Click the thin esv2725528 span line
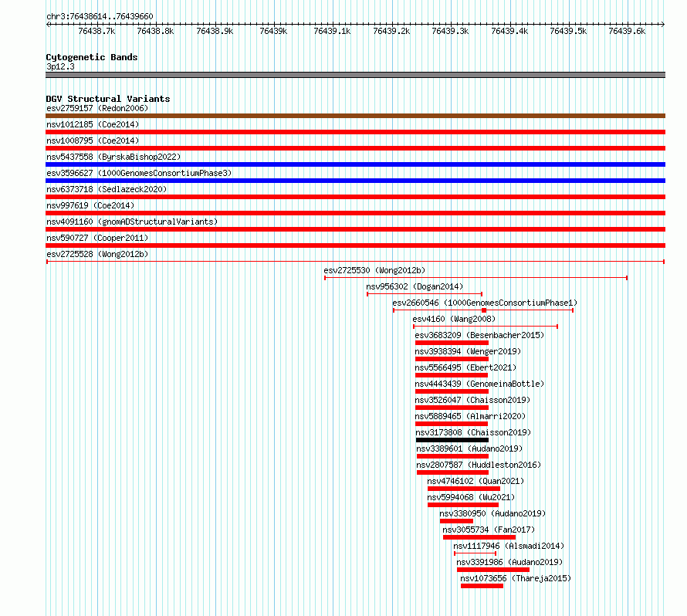 pos(355,262)
